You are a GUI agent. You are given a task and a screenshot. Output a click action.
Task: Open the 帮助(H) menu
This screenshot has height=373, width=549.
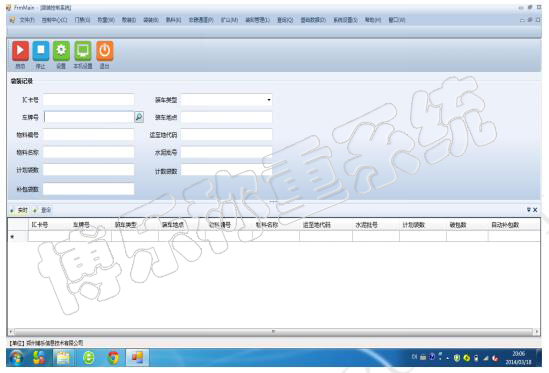point(373,20)
